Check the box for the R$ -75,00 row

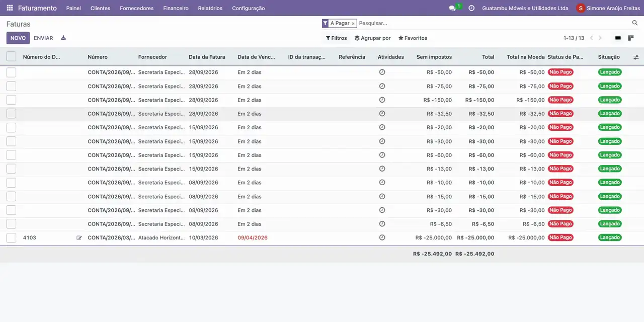click(x=11, y=86)
